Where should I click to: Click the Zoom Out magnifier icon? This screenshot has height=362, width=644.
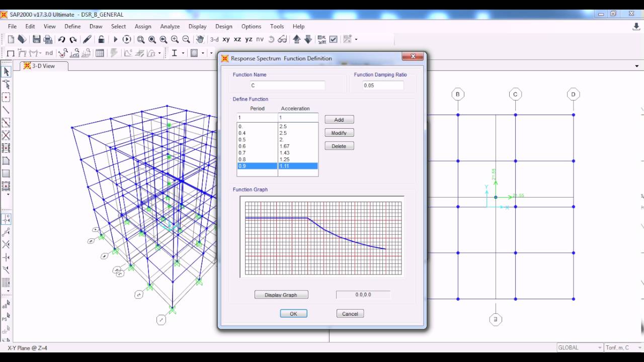pyautogui.click(x=186, y=39)
